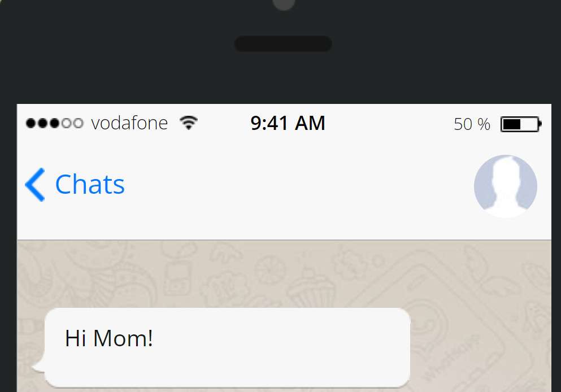Click the Wi-Fi status icon
Image resolution: width=561 pixels, height=392 pixels.
click(189, 123)
